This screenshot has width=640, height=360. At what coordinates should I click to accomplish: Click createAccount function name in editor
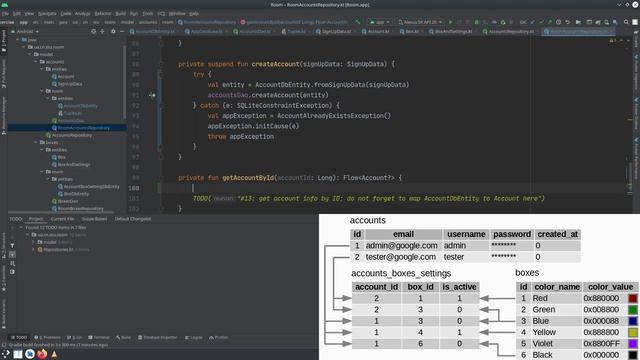point(276,64)
